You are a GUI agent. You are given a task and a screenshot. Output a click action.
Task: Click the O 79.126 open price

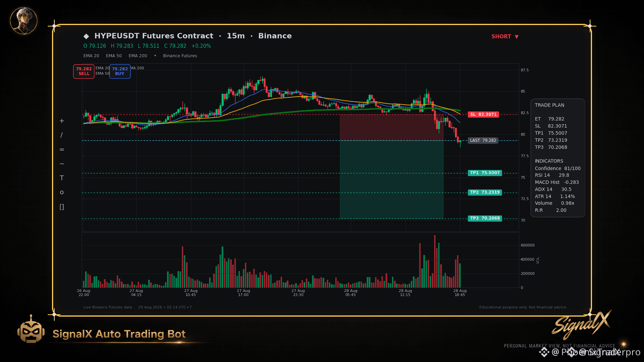coord(95,46)
